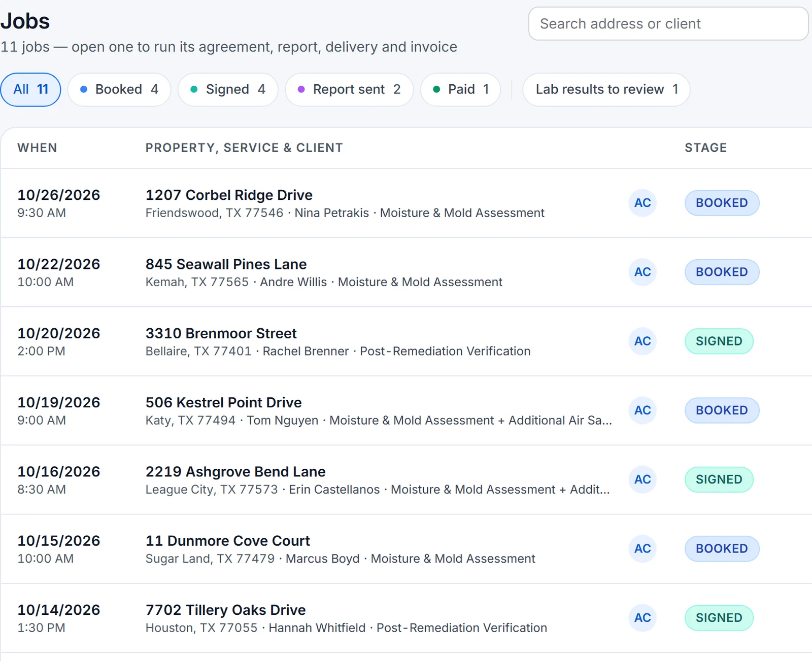Viewport: 812px width, 661px height.
Task: Open job 506 Kestrel Point Drive
Action: pyautogui.click(x=223, y=403)
